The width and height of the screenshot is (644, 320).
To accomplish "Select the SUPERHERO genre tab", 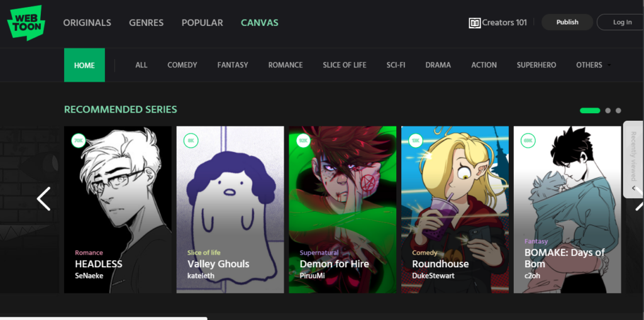I will pyautogui.click(x=536, y=65).
